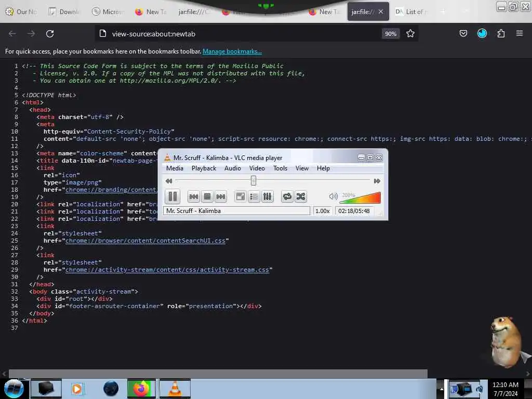Image resolution: width=532 pixels, height=399 pixels.
Task: Adjust the VLC volume slider
Action: (360, 197)
